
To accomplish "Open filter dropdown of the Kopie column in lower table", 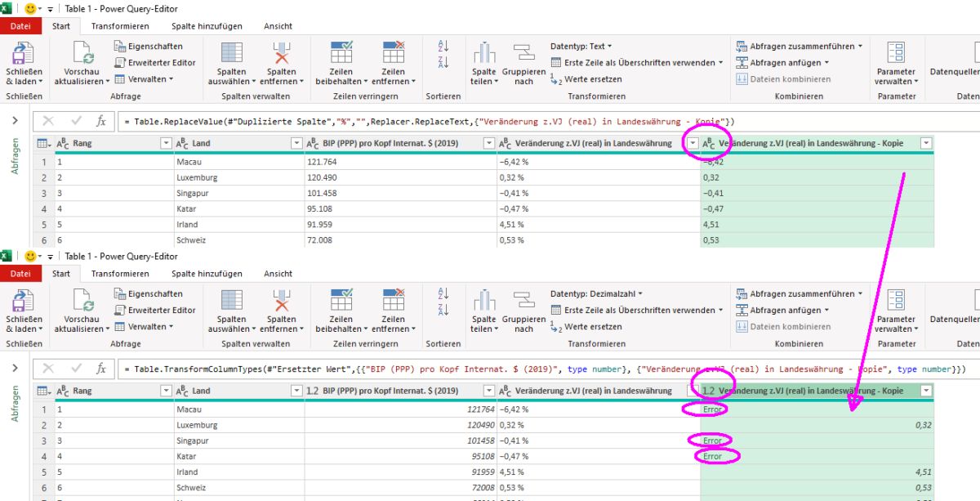I will (925, 391).
